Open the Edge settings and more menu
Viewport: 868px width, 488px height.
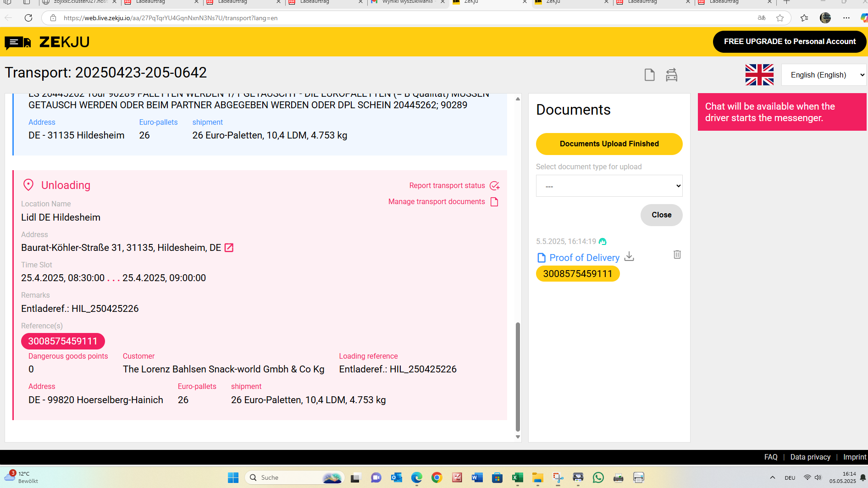(x=846, y=18)
